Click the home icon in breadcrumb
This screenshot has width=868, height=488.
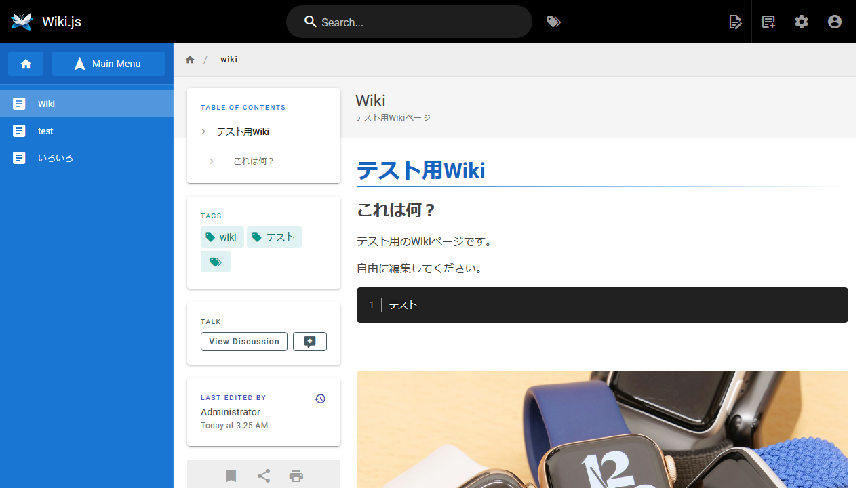(x=190, y=60)
